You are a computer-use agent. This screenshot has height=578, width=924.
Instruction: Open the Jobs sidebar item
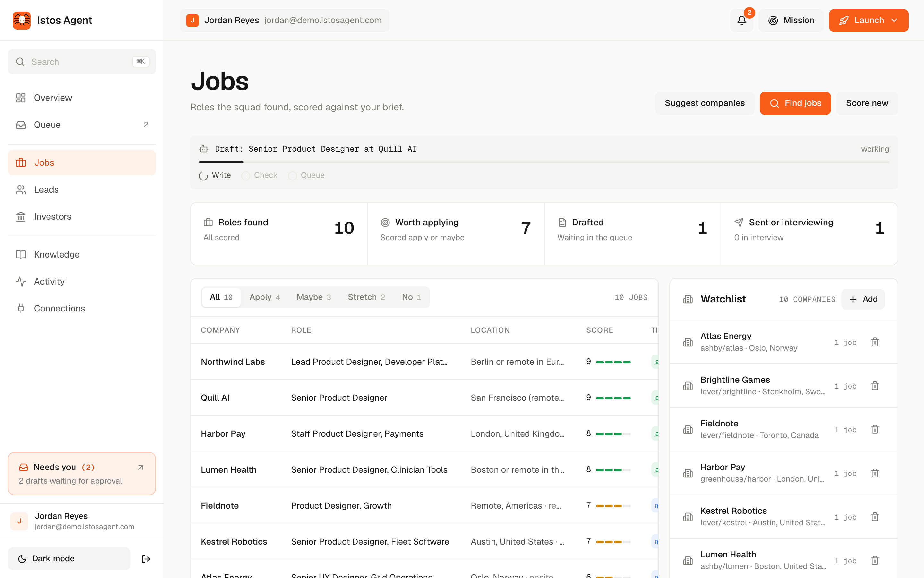click(82, 162)
